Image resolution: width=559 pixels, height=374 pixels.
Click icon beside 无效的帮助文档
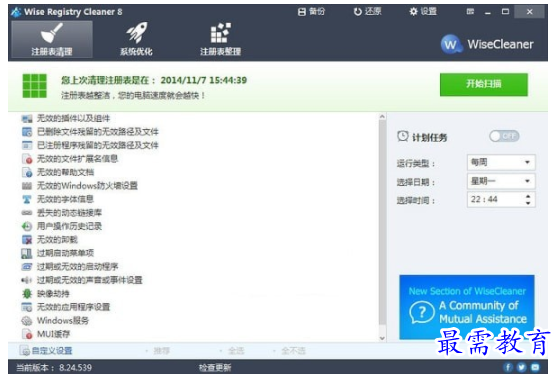(27, 172)
